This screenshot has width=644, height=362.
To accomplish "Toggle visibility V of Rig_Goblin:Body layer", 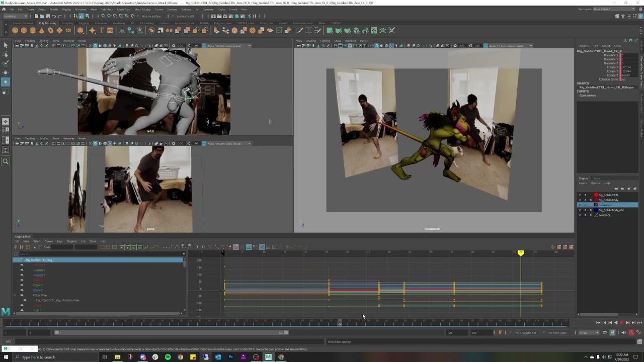I will coord(580,200).
